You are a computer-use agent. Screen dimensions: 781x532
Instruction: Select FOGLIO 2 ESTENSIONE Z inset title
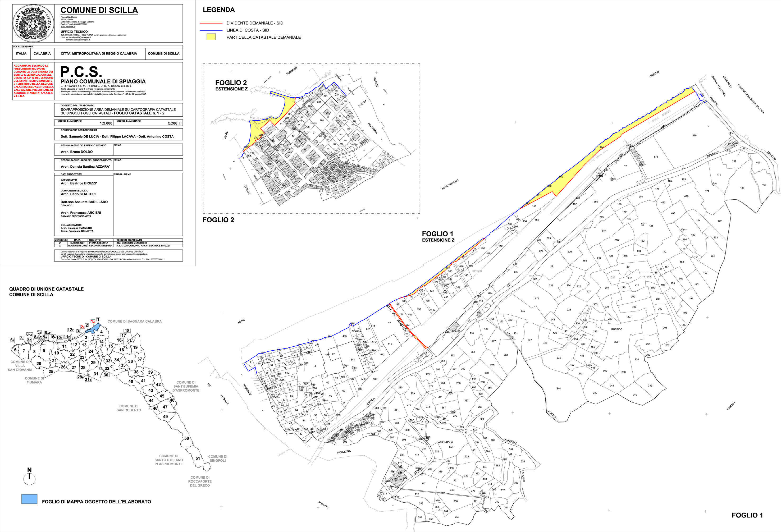tap(231, 85)
